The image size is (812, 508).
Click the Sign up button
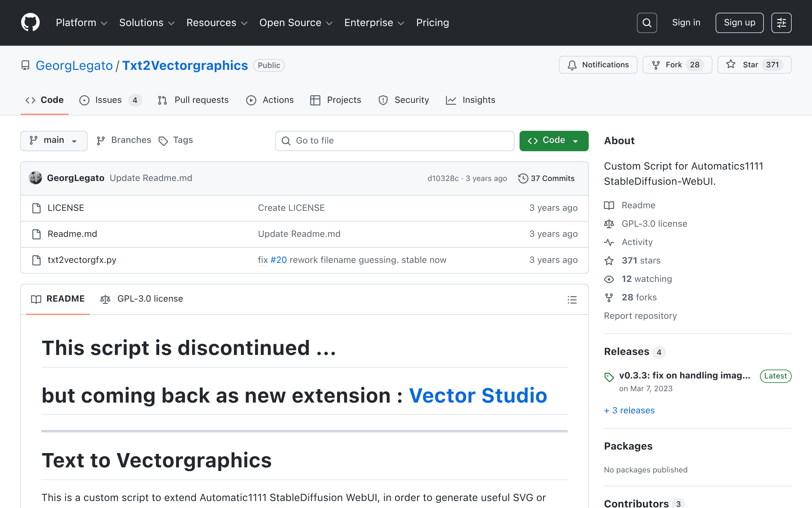[739, 23]
